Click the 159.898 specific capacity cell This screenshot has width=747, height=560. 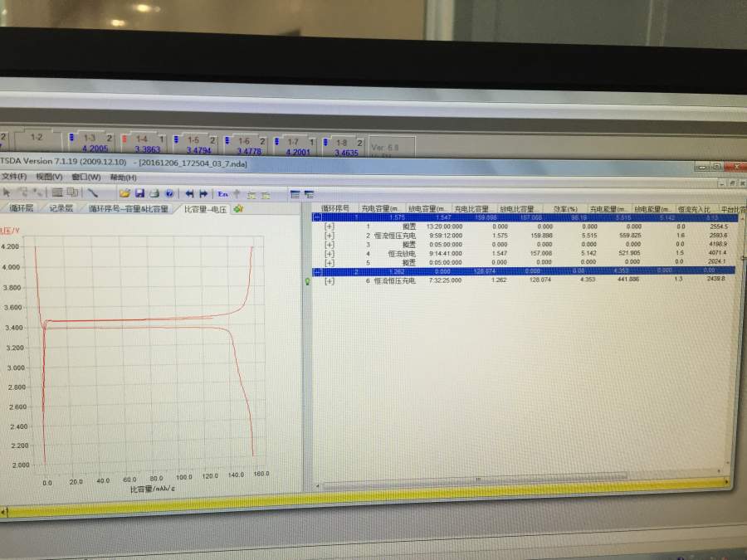point(541,236)
